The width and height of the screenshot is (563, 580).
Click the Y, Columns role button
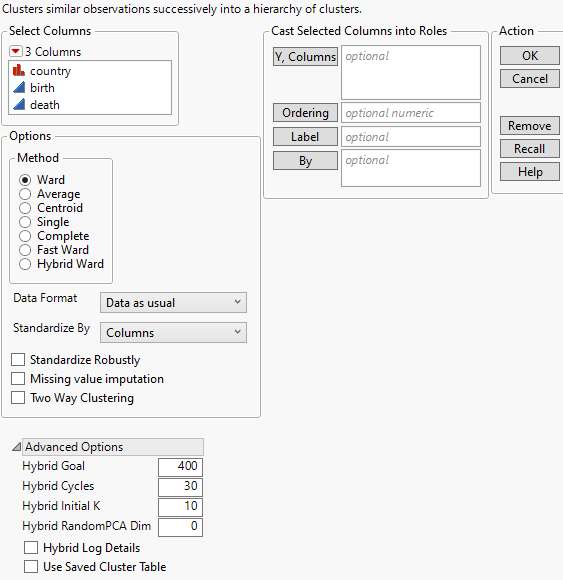click(305, 57)
